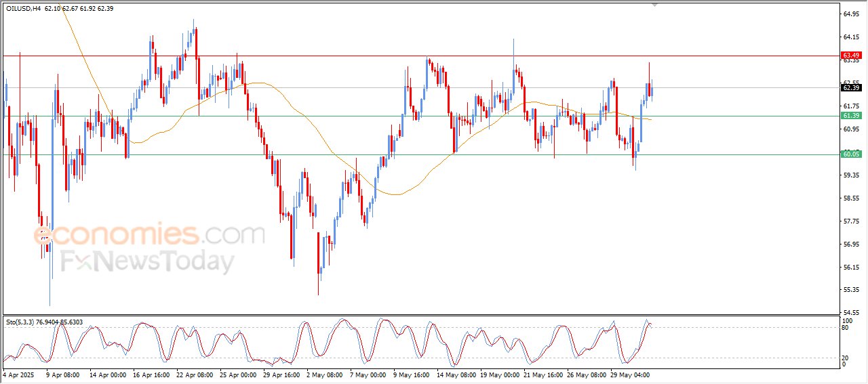Click the 26 May 08:00 time label
The height and width of the screenshot is (384, 868).
[x=585, y=374]
